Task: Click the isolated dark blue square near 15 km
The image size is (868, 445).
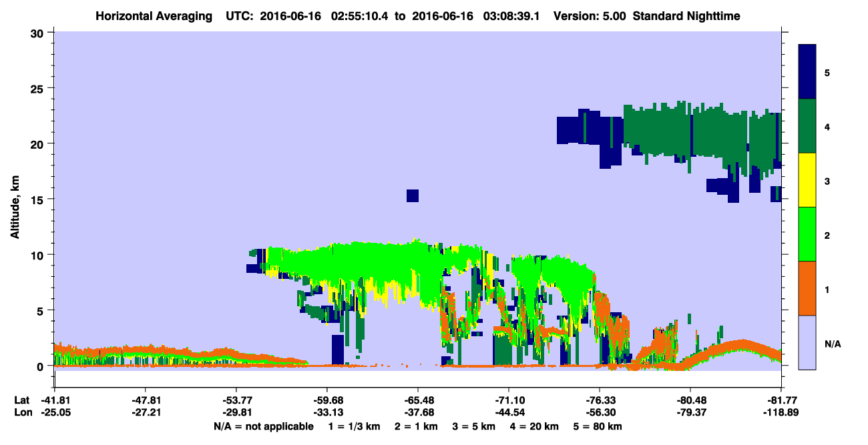Action: pyautogui.click(x=413, y=195)
